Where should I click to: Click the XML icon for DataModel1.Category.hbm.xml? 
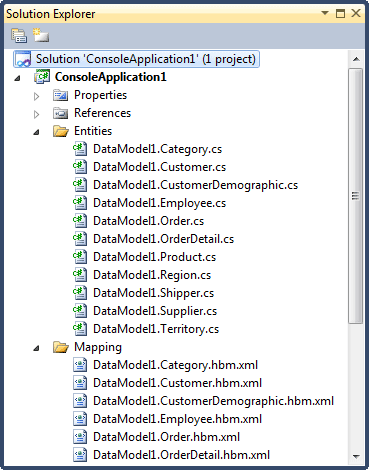[x=80, y=365]
